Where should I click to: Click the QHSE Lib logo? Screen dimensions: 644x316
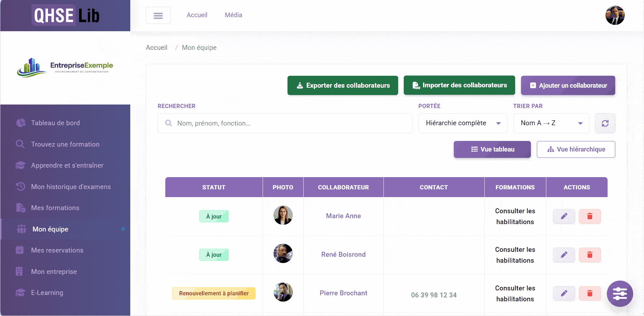tap(65, 15)
